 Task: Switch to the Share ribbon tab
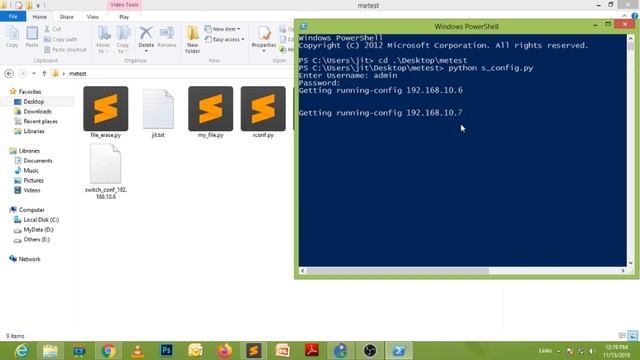click(x=67, y=17)
